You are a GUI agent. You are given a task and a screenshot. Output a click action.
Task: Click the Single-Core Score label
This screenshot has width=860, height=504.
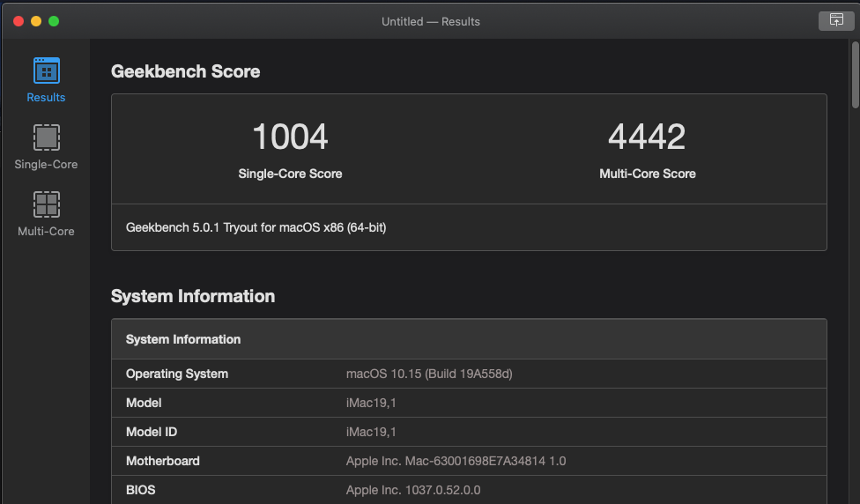click(290, 174)
